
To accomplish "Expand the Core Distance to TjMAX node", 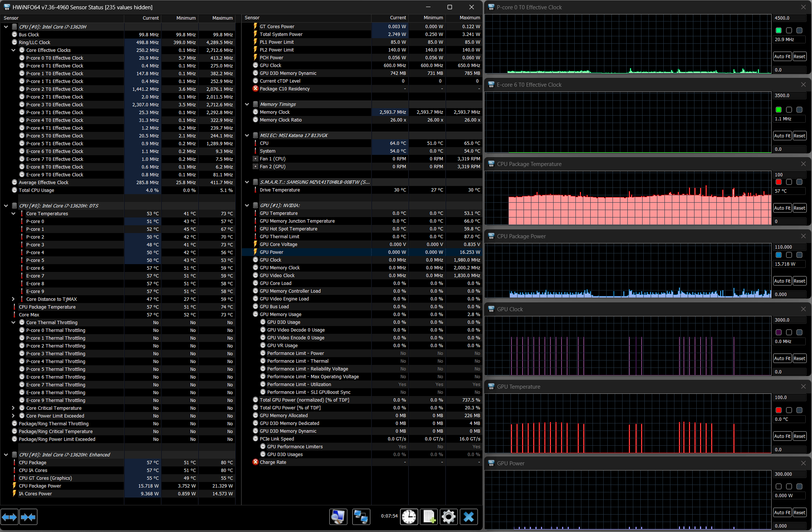I will pos(13,299).
